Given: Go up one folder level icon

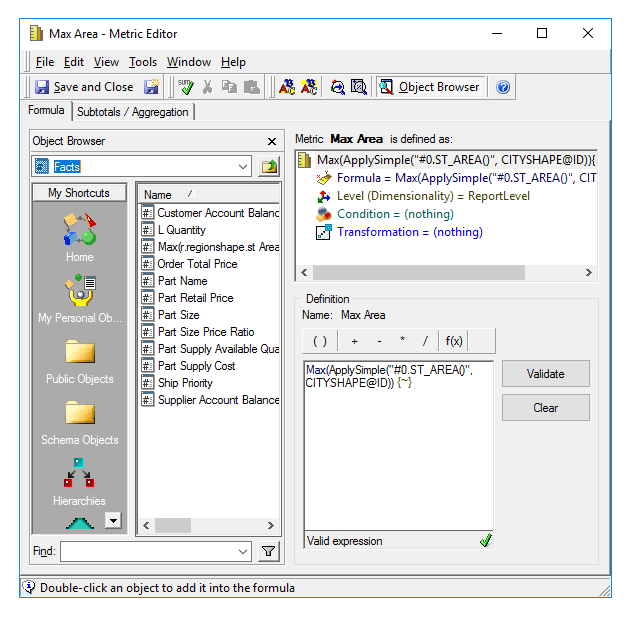Looking at the screenshot, I should tap(269, 166).
